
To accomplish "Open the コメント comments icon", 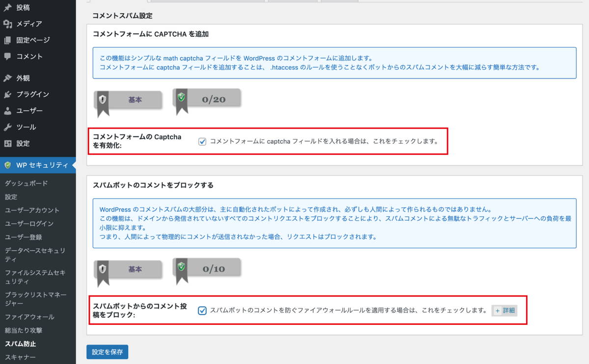I will coord(7,56).
